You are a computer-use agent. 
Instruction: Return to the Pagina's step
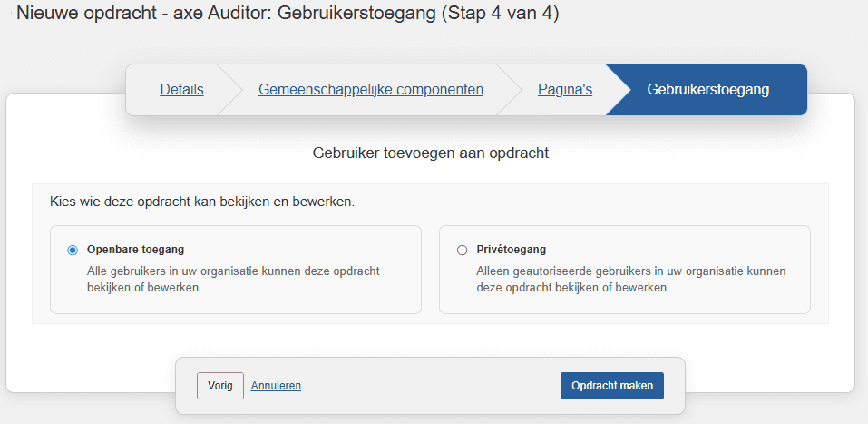click(564, 90)
